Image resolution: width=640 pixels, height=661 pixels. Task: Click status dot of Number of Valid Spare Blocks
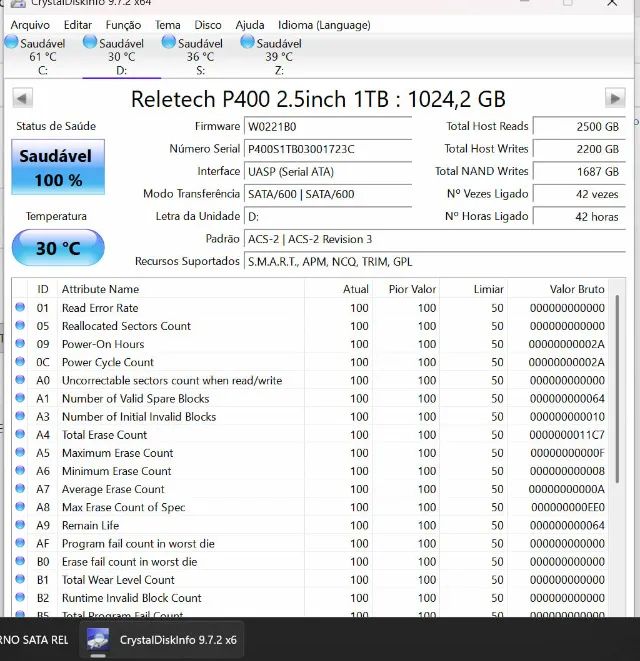point(20,398)
